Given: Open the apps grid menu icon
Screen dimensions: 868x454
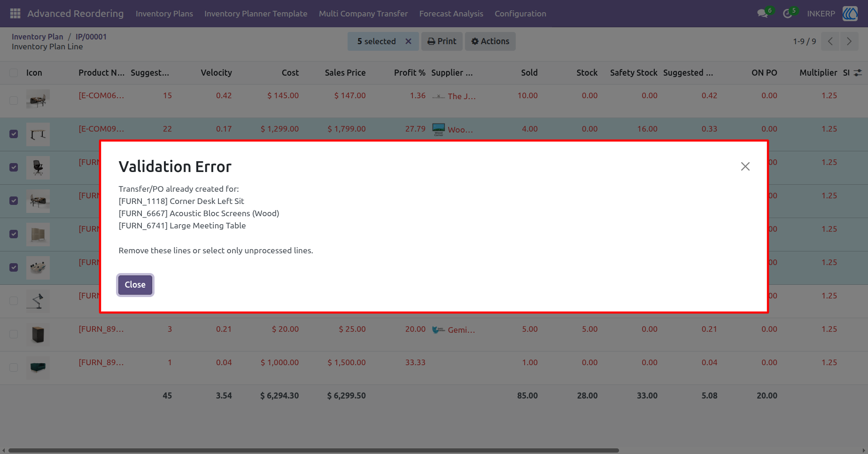Looking at the screenshot, I should tap(15, 14).
